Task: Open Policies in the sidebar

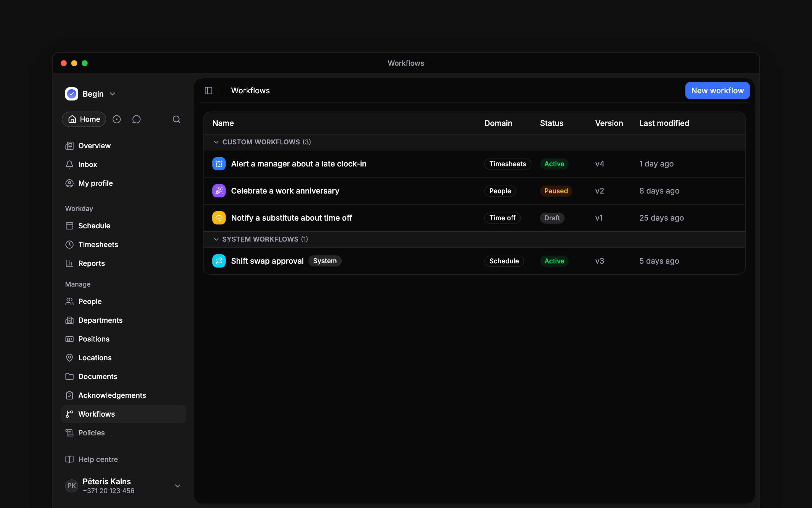Action: [124, 433]
